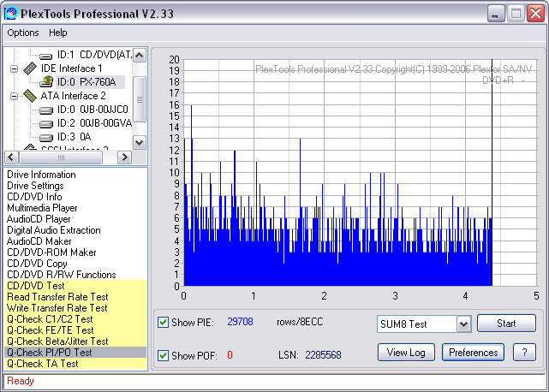Image resolution: width=549 pixels, height=392 pixels.
Task: Select CD/DVD Copy function
Action: (37, 264)
